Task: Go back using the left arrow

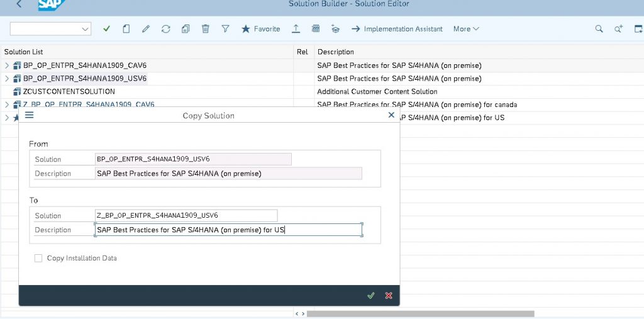Action: (x=19, y=4)
